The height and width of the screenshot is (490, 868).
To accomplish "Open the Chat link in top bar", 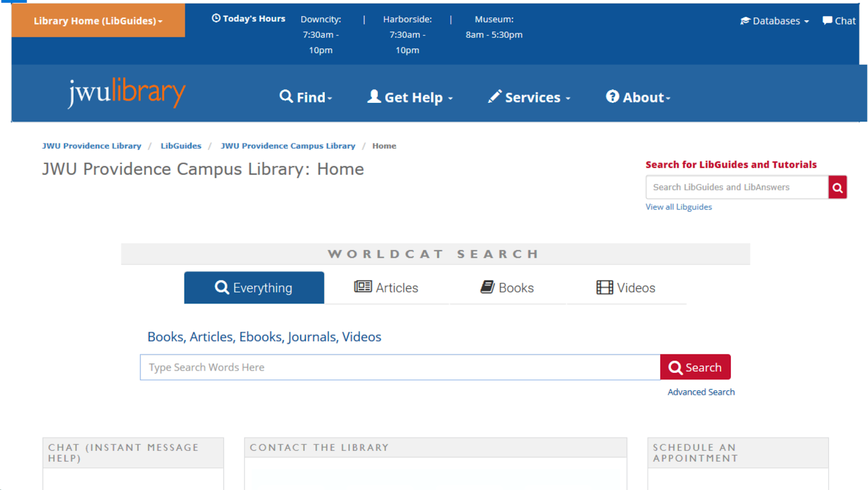I will tap(839, 21).
